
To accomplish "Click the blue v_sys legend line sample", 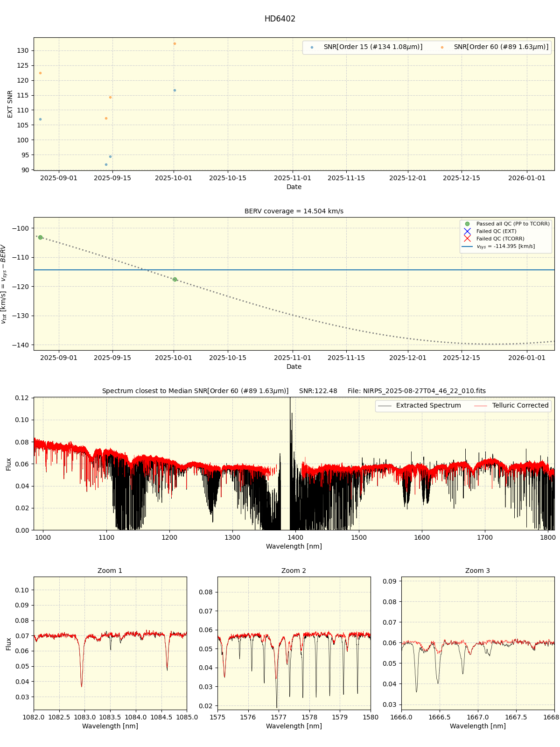I will (467, 247).
